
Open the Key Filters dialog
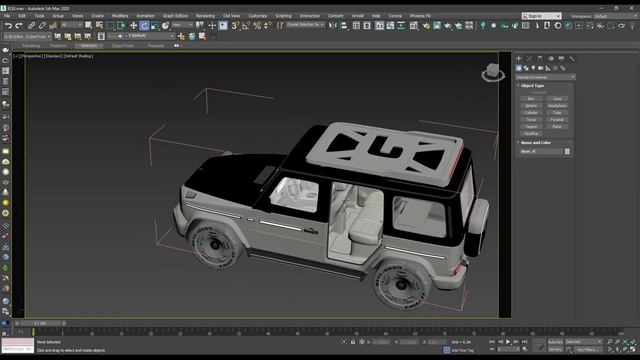point(587,349)
